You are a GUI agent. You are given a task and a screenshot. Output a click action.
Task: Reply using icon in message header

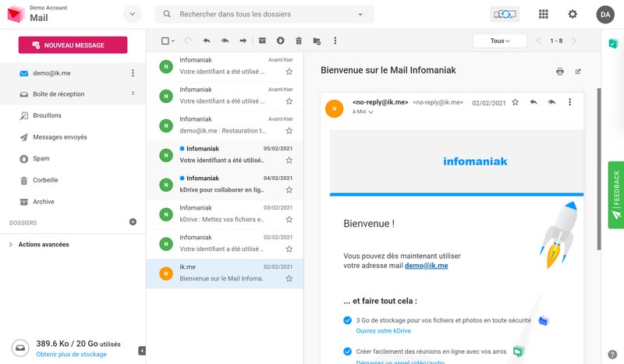tap(534, 102)
